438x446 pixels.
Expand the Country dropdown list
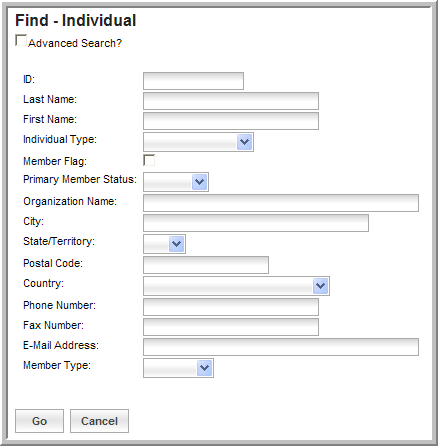point(236,286)
